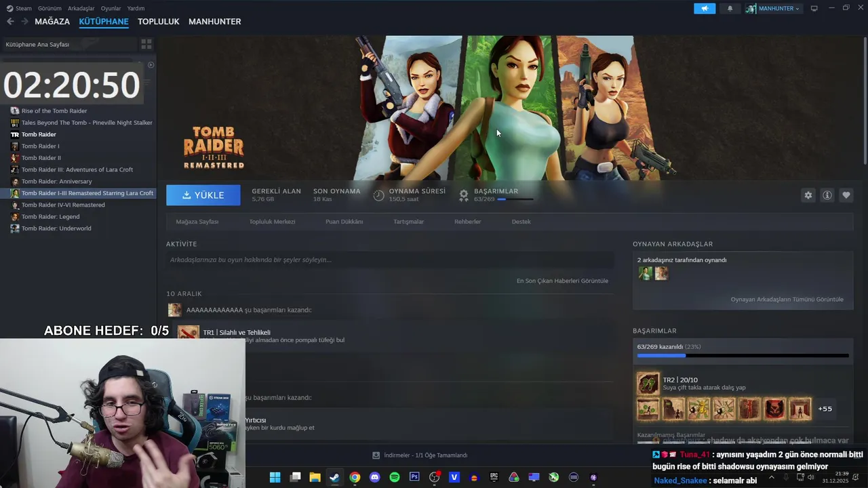
Task: Open Spotify from the taskbar
Action: pos(395,477)
